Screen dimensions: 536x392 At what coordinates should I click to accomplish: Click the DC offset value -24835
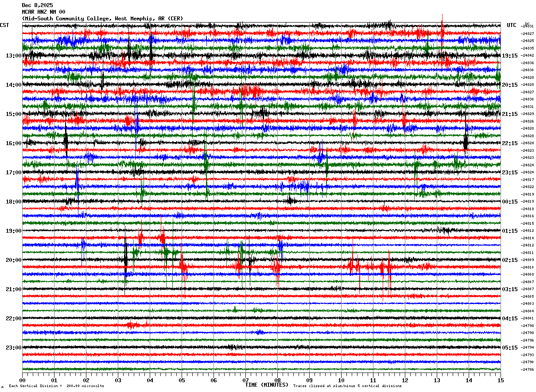click(x=527, y=48)
